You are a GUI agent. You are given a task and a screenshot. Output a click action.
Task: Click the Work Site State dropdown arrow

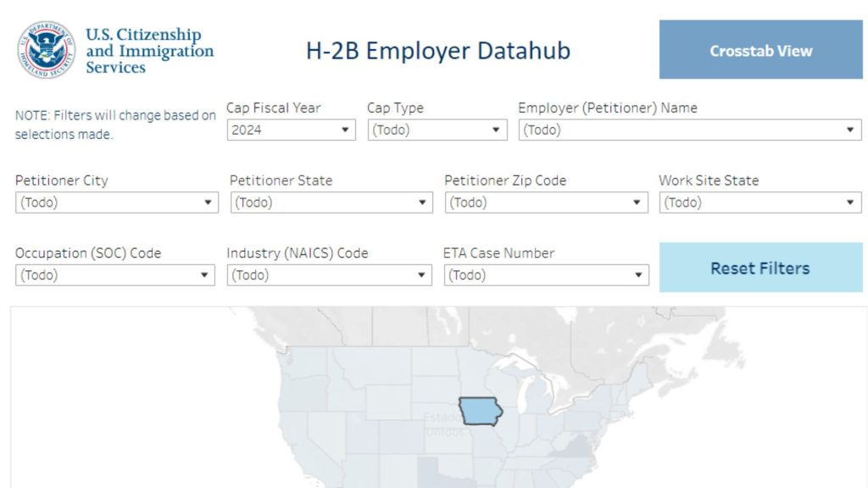click(x=851, y=202)
